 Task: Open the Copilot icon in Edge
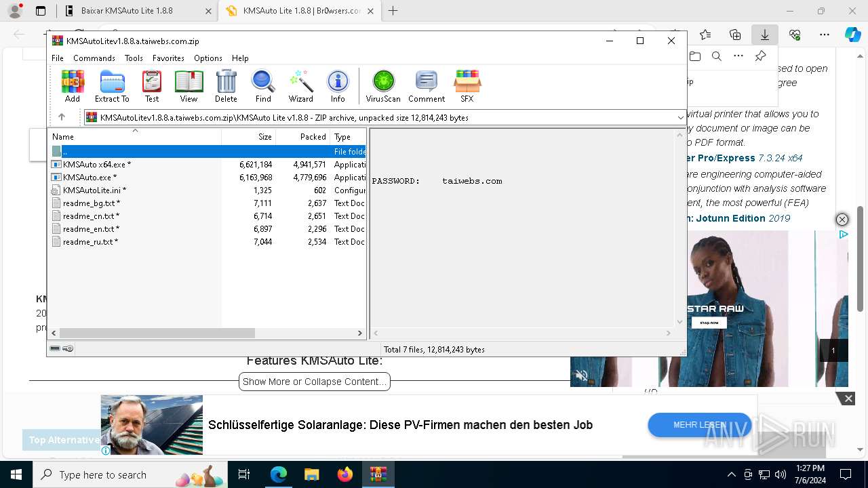[x=853, y=35]
